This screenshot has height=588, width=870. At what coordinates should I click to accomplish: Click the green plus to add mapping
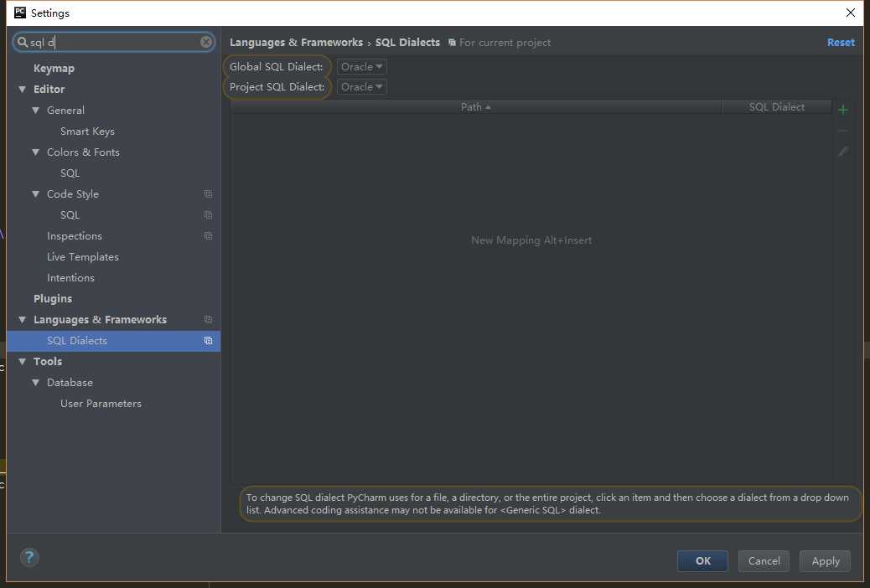[843, 110]
